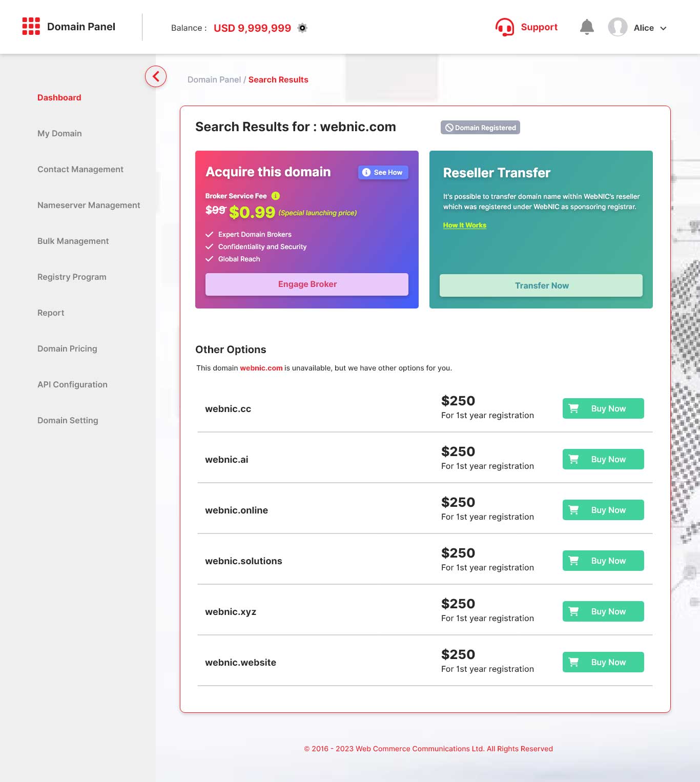Go to Contact Management
Viewport: 700px width, 782px height.
pos(80,169)
